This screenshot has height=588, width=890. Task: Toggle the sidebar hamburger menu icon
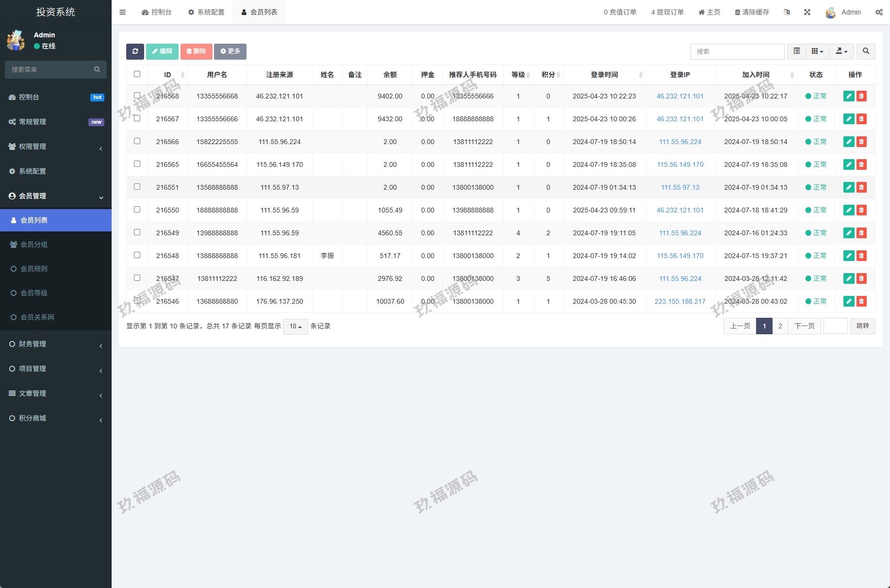click(123, 12)
